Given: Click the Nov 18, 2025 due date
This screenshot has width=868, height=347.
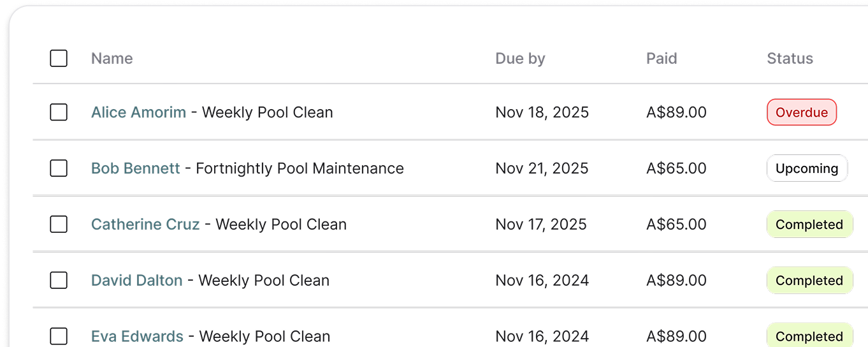Looking at the screenshot, I should 542,112.
